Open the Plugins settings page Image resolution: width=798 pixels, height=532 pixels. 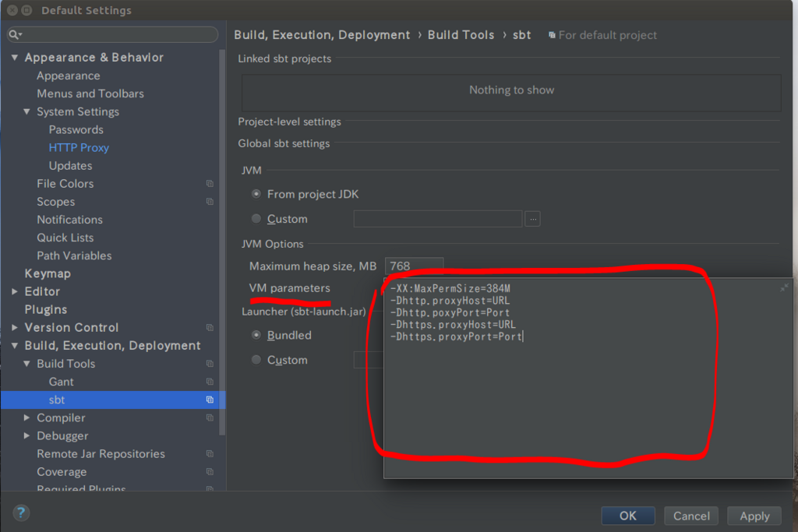click(46, 310)
